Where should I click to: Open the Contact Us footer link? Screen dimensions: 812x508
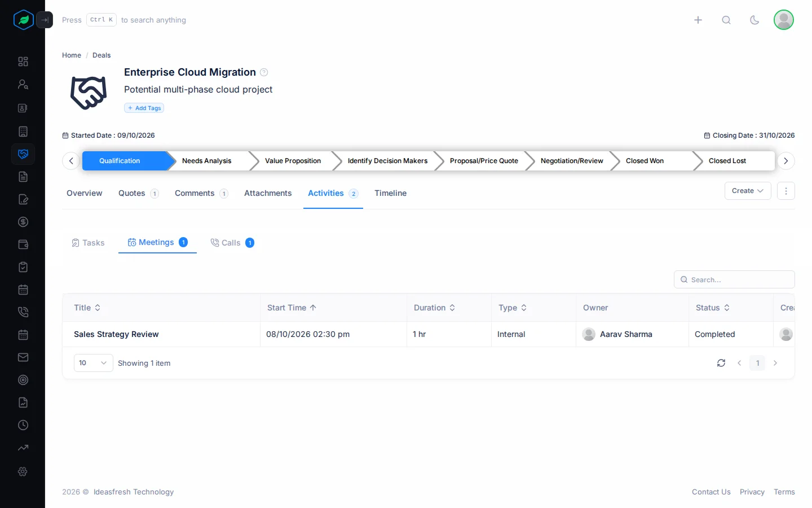(711, 492)
